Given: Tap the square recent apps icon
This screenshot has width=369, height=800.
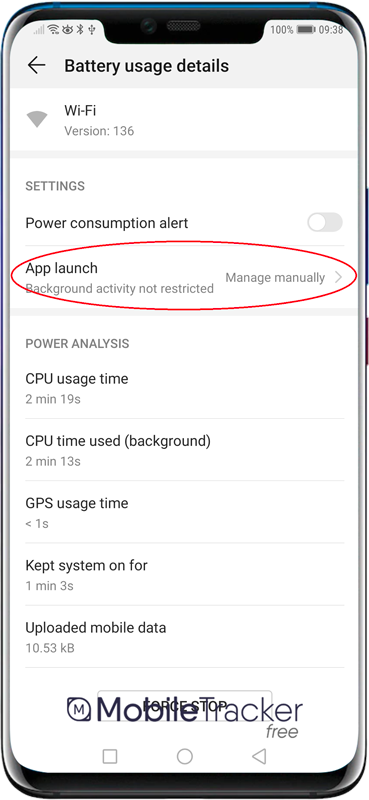Looking at the screenshot, I should [x=110, y=756].
